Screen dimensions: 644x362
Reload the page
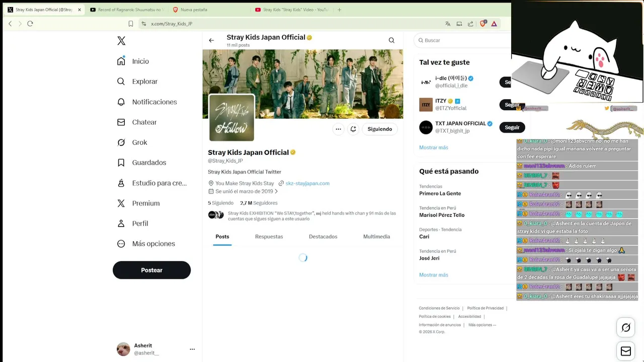tap(30, 24)
